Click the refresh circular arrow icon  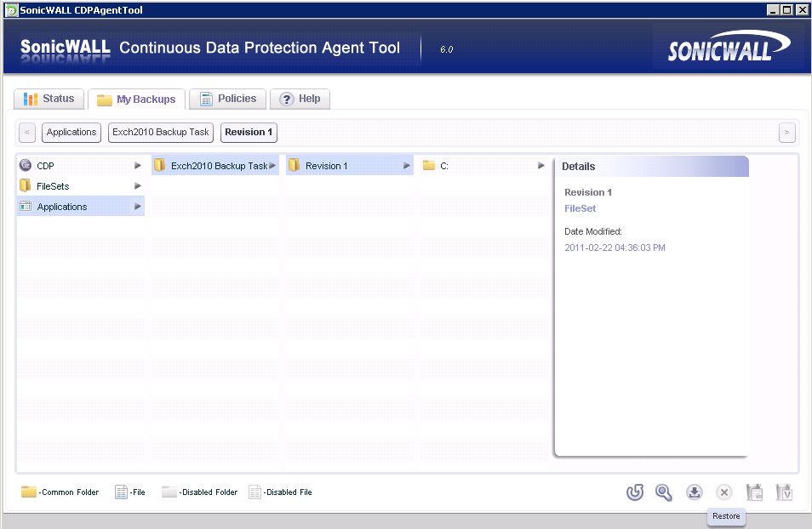point(635,492)
